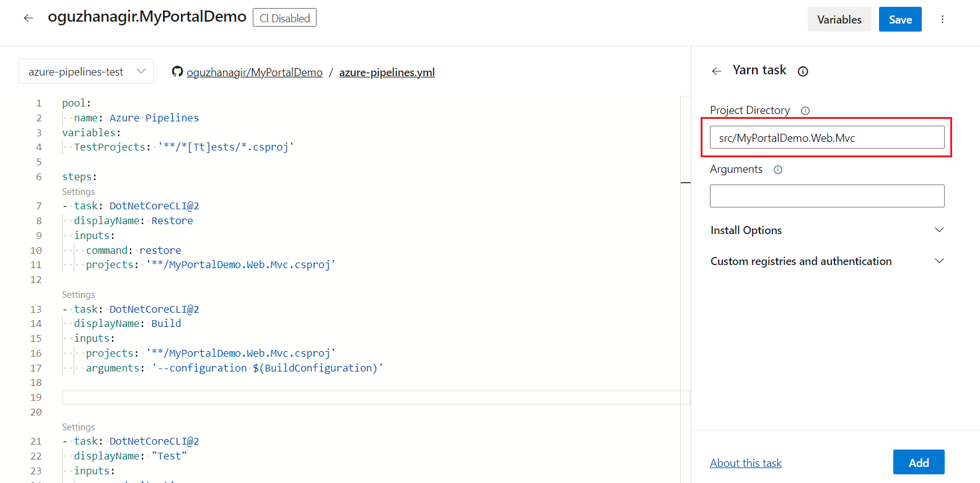Focus the Arguments input field
Viewport: 980px width, 483px height.
[x=827, y=196]
